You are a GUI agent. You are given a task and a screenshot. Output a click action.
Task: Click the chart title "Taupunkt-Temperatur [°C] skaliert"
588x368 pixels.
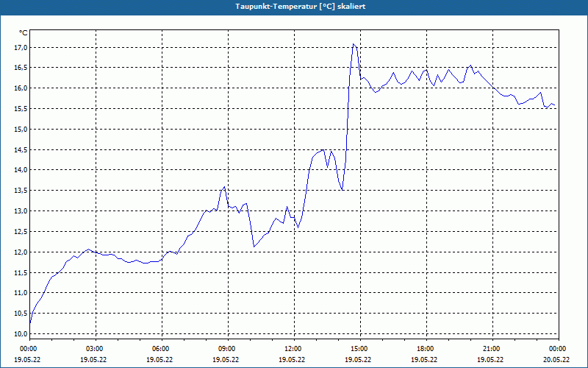pyautogui.click(x=301, y=7)
